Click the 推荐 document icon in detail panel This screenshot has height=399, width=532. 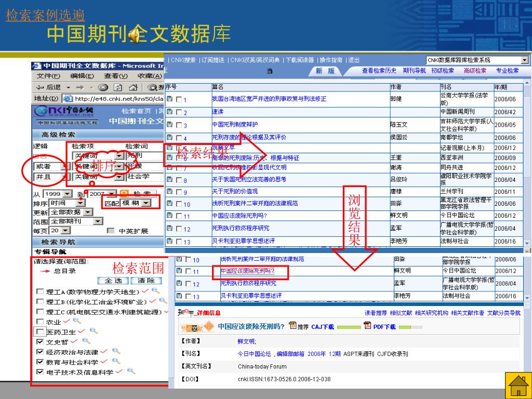tap(292, 326)
